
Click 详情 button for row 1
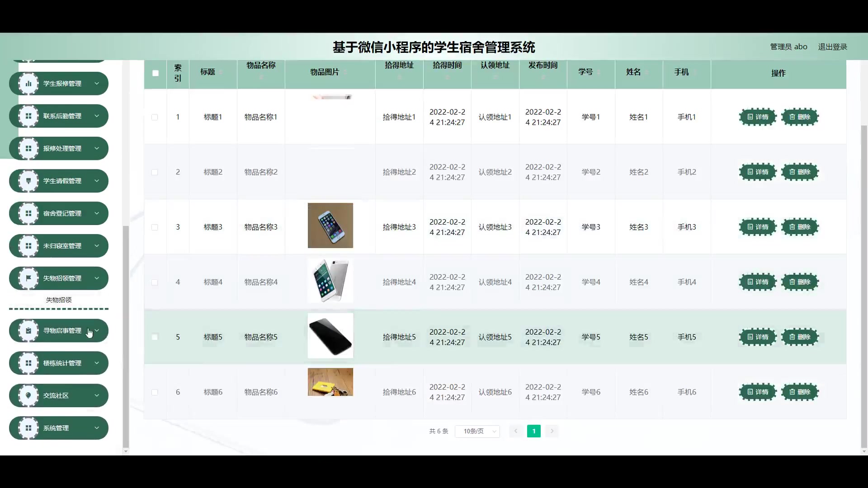point(758,117)
